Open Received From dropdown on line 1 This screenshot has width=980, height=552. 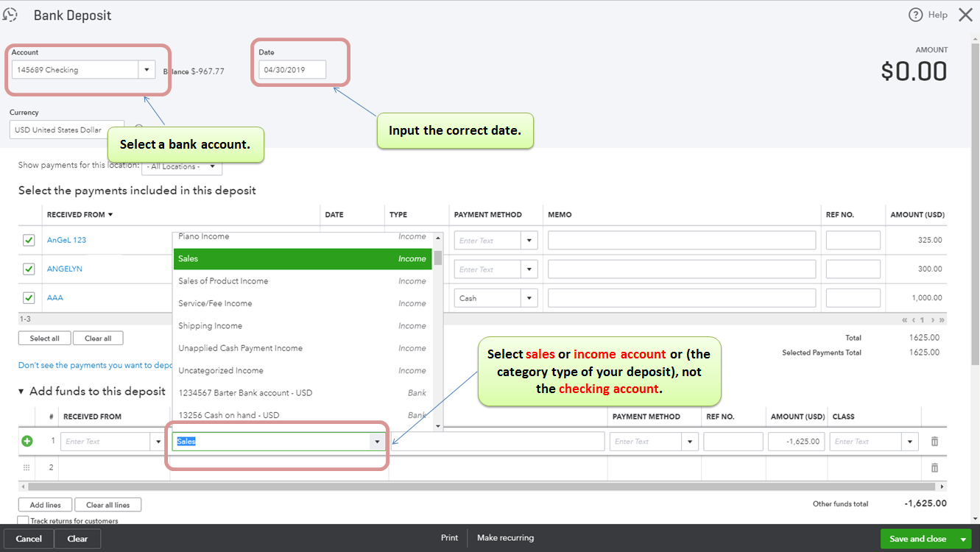pyautogui.click(x=158, y=442)
